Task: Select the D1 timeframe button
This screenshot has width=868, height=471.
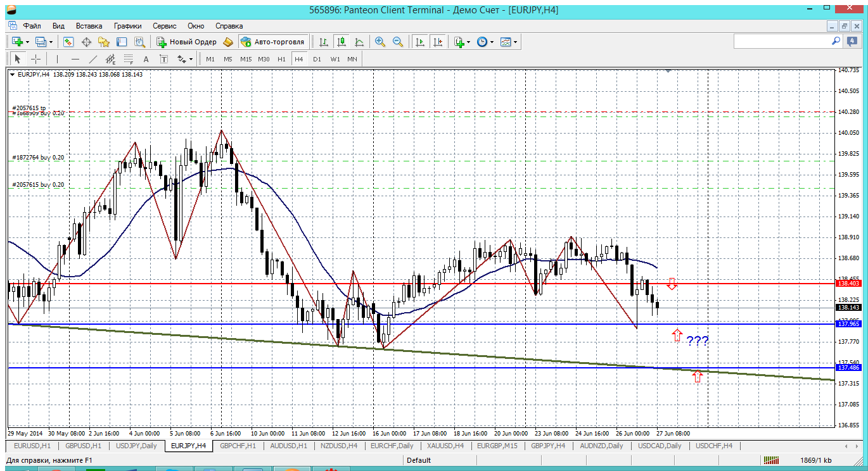Action: 317,59
